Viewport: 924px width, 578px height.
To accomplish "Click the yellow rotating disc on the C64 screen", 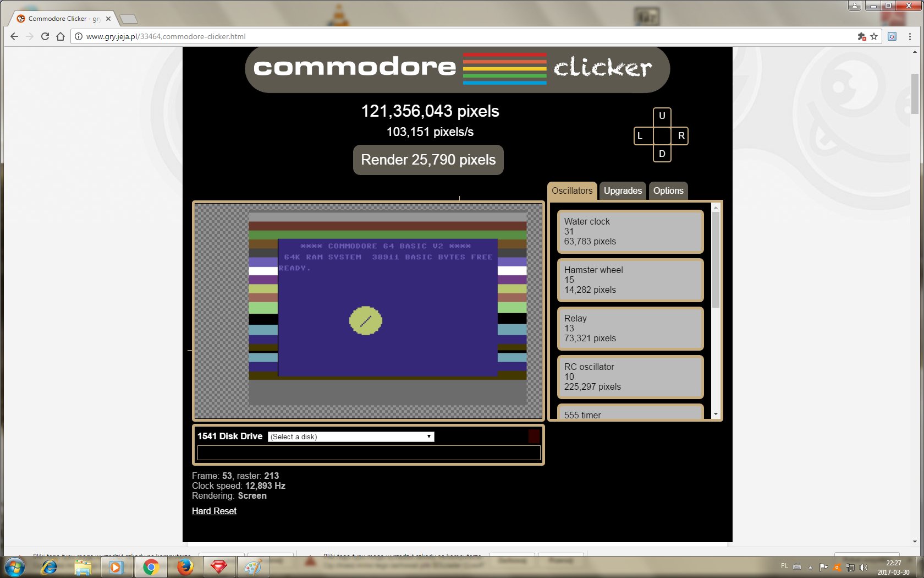I will click(366, 320).
